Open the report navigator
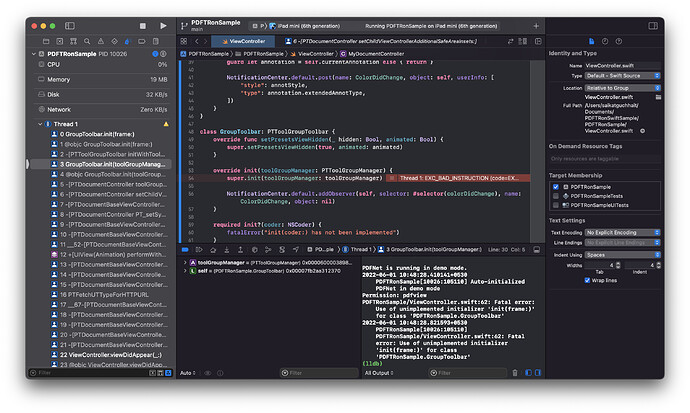This screenshot has width=690, height=413. (x=155, y=41)
